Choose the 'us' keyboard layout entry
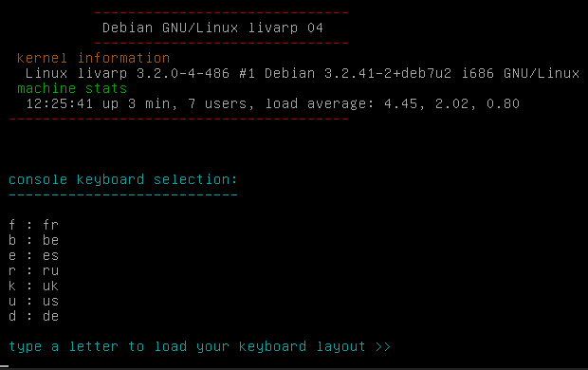The image size is (588, 370). tap(33, 301)
